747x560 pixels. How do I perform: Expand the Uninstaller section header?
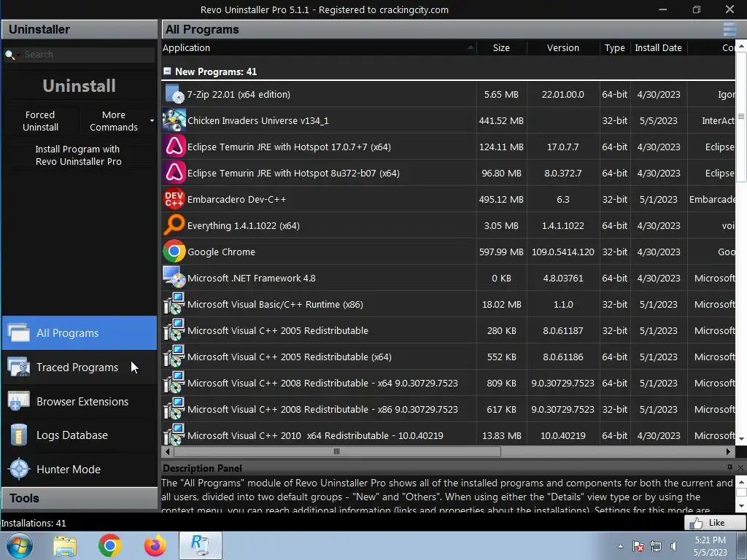(x=80, y=29)
